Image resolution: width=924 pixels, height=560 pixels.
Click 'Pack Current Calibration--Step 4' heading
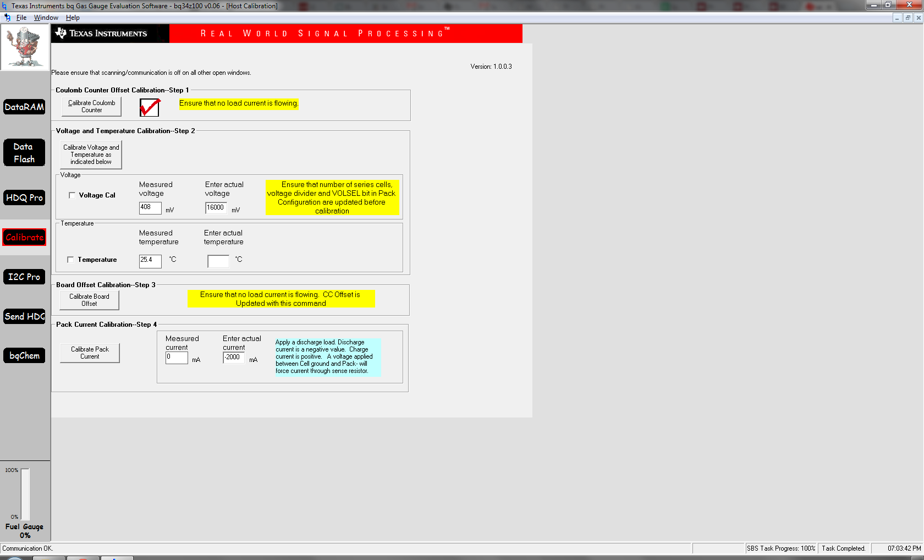point(106,325)
